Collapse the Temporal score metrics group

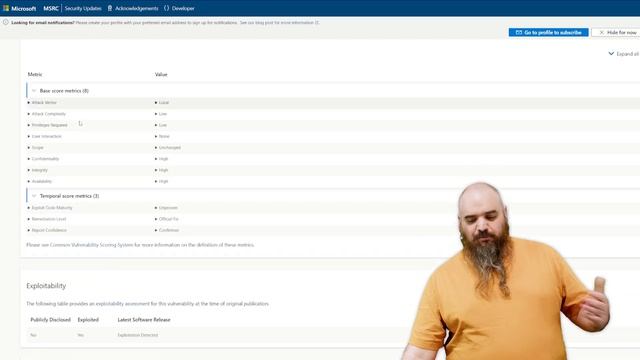click(x=34, y=196)
